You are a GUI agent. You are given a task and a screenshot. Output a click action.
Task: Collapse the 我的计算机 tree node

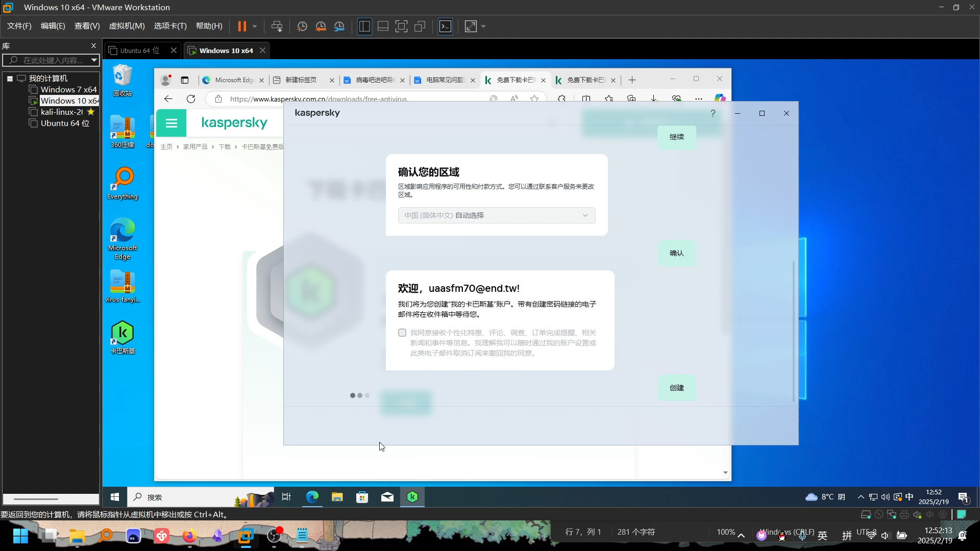pos(10,79)
